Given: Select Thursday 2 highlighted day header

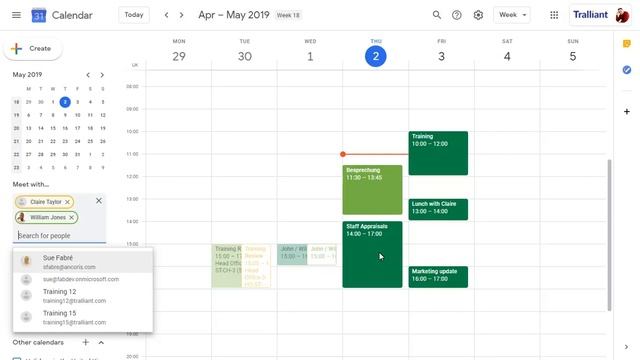Looking at the screenshot, I should [x=376, y=56].
